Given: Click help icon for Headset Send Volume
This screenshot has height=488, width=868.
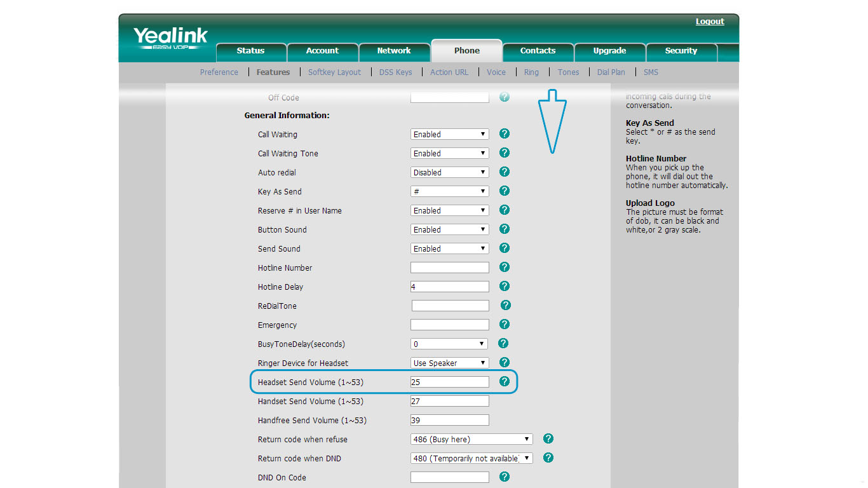Looking at the screenshot, I should 505,382.
